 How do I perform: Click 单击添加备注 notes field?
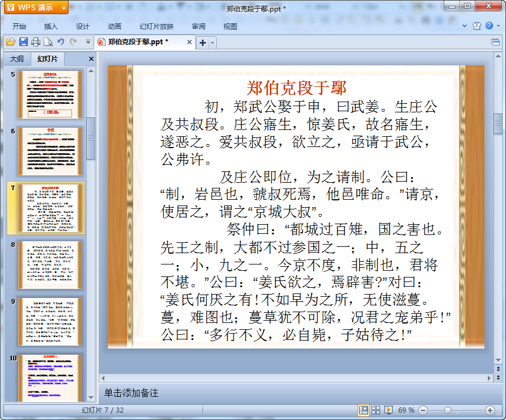[x=131, y=393]
